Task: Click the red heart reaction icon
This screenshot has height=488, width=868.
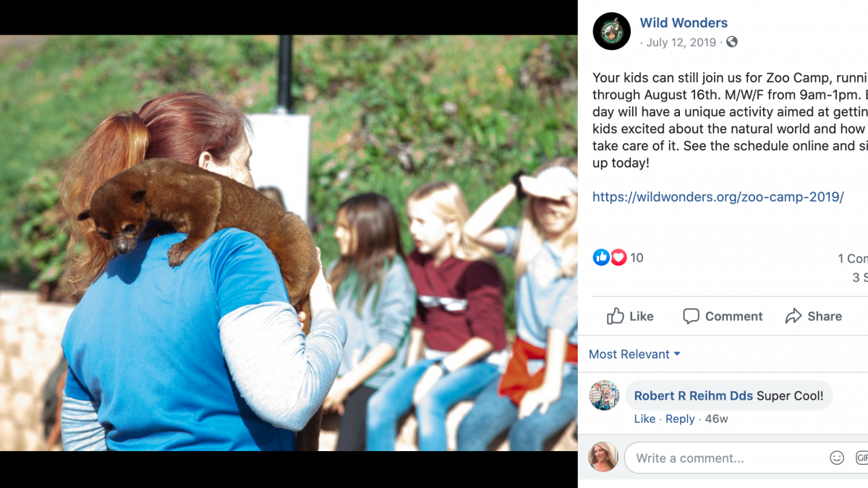Action: (618, 257)
